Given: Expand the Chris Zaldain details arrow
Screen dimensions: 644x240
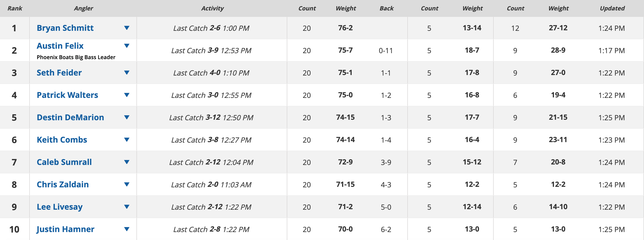Looking at the screenshot, I should pos(127,184).
